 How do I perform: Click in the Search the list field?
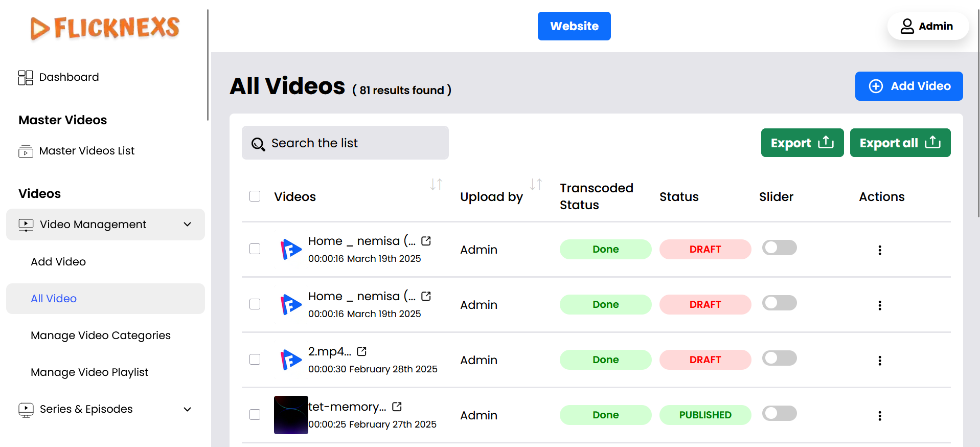tap(345, 143)
